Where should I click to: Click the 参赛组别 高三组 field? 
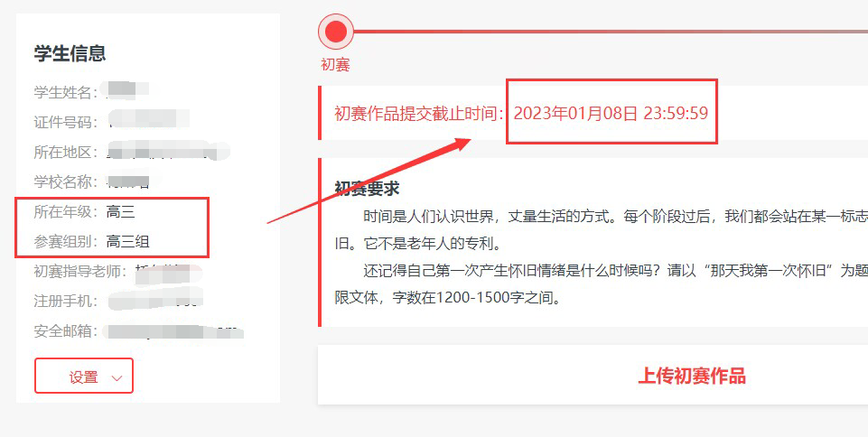[x=92, y=242]
